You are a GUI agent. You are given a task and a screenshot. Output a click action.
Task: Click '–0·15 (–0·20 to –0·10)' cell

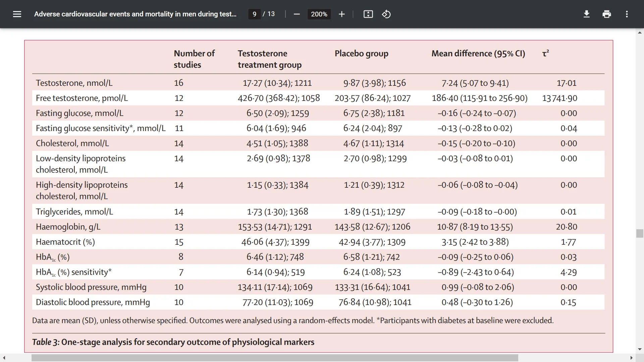477,143
